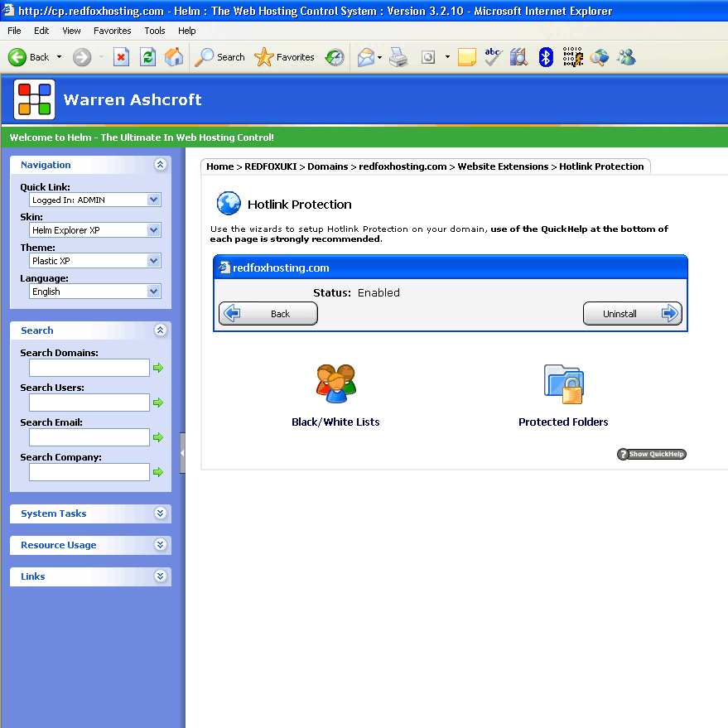728x728 pixels.
Task: Open the Quick Link dropdown
Action: (x=95, y=200)
